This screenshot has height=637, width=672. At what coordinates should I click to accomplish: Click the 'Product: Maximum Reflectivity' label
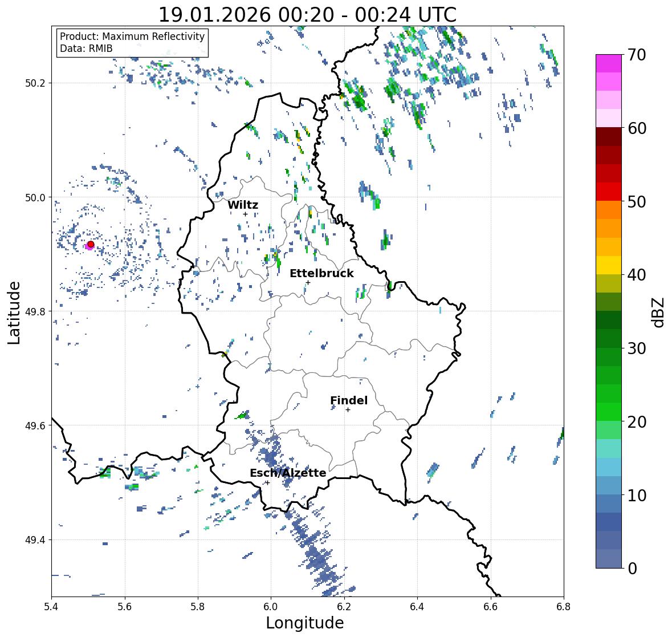tap(132, 36)
